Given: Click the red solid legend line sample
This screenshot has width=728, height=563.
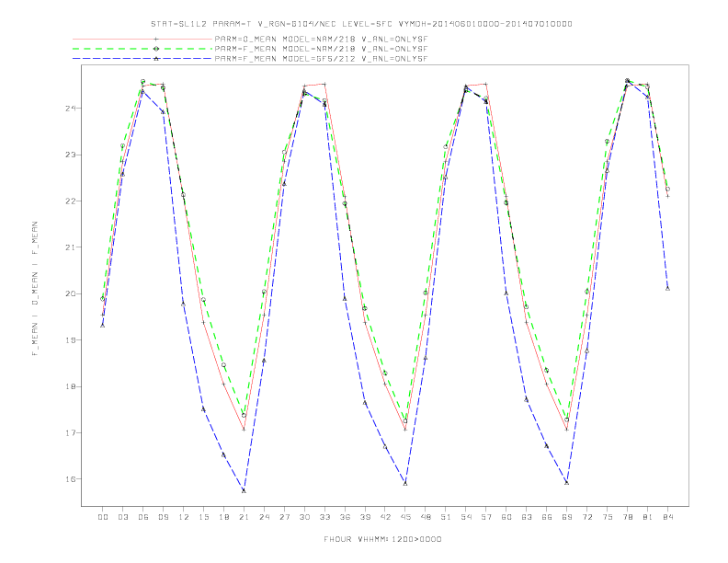Looking at the screenshot, I should click(142, 39).
